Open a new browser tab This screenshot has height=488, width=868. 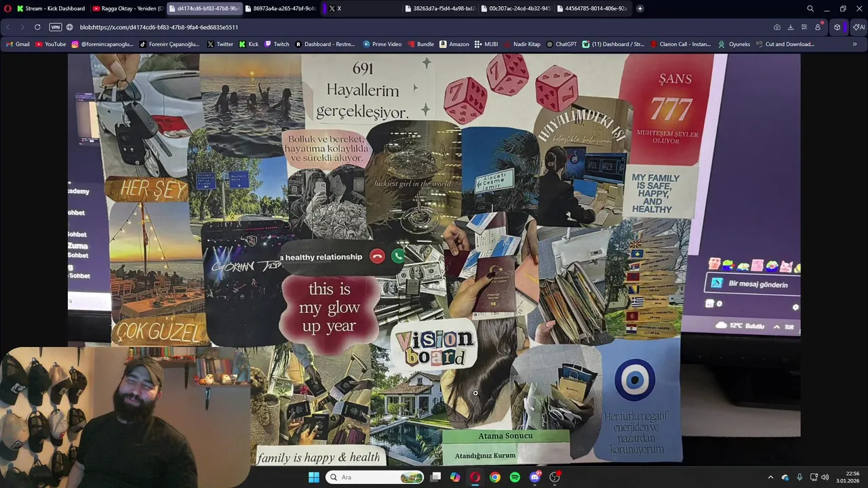[x=639, y=9]
